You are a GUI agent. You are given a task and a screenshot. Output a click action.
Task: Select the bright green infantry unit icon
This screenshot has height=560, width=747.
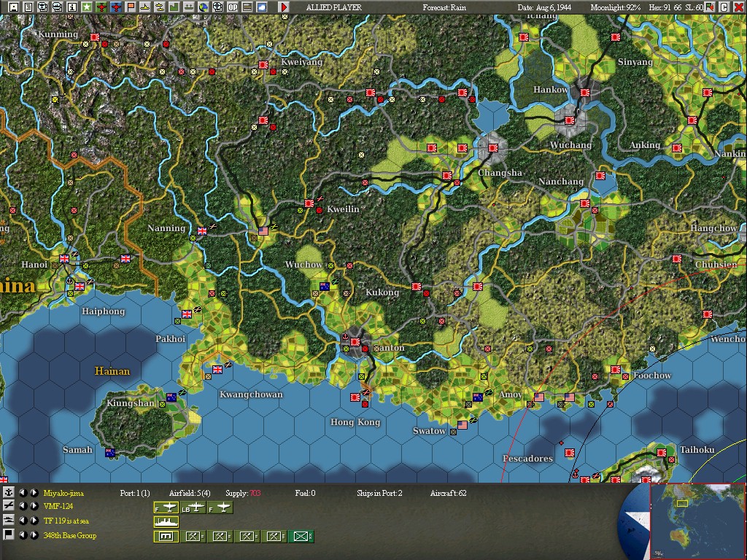pyautogui.click(x=301, y=537)
